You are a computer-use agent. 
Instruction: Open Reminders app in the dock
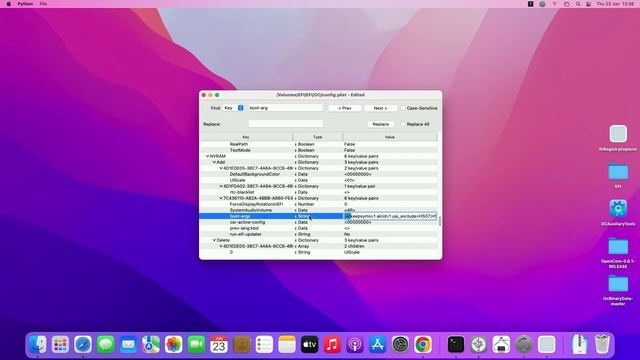click(264, 344)
